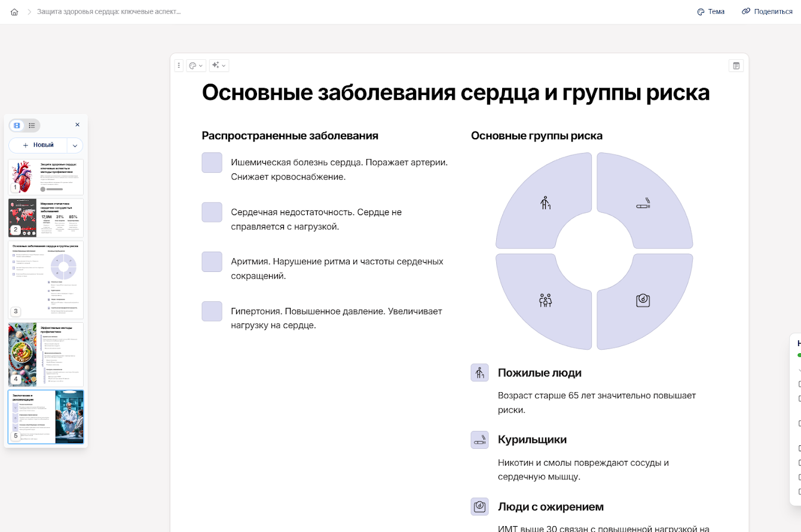The image size is (801, 532).
Task: Switch slide panel to filmstrip view
Action: click(17, 125)
